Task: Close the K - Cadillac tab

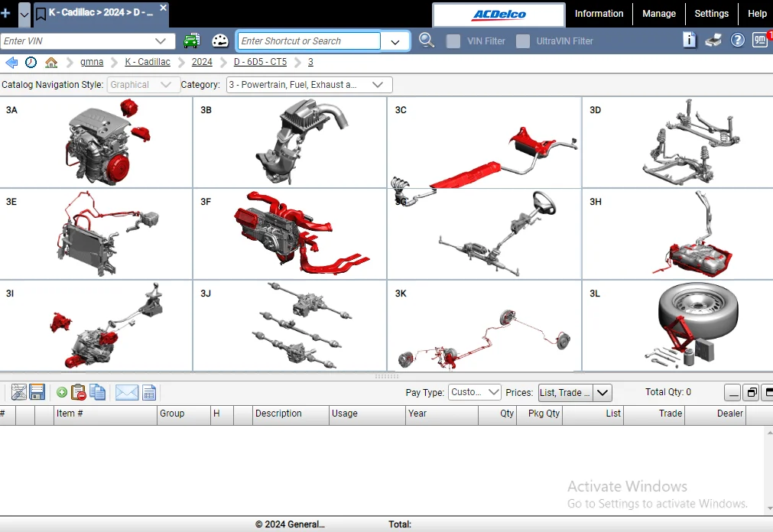Action: 163,8
